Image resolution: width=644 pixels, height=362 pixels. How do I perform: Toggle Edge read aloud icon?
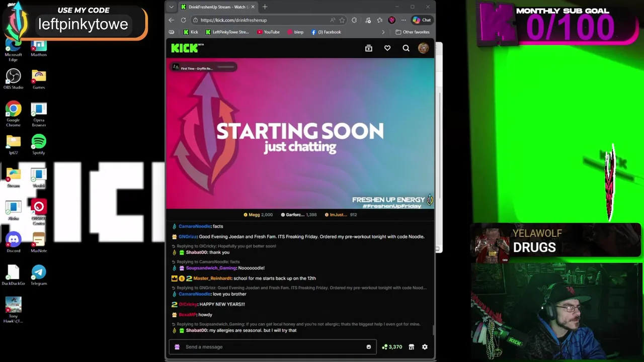pyautogui.click(x=333, y=20)
